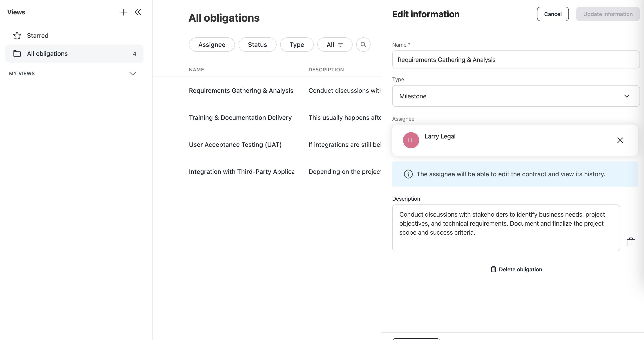
Task: Click the folder icon beside All obligations
Action: (x=17, y=54)
